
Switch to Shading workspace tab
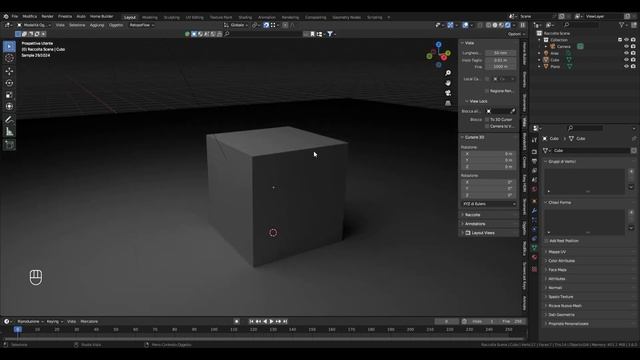coord(245,17)
